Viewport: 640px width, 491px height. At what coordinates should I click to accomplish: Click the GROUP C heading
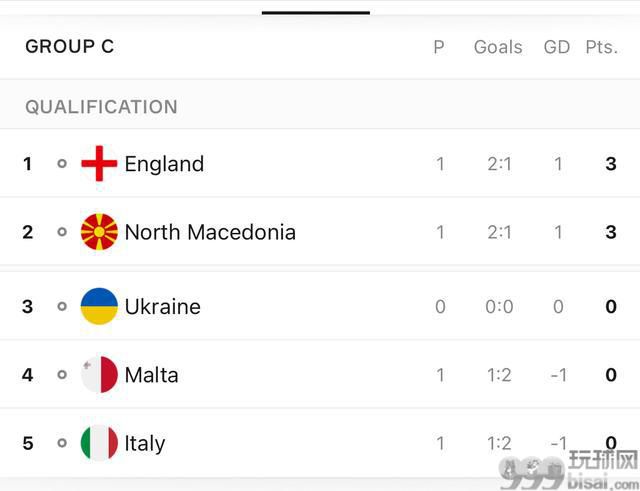click(70, 47)
